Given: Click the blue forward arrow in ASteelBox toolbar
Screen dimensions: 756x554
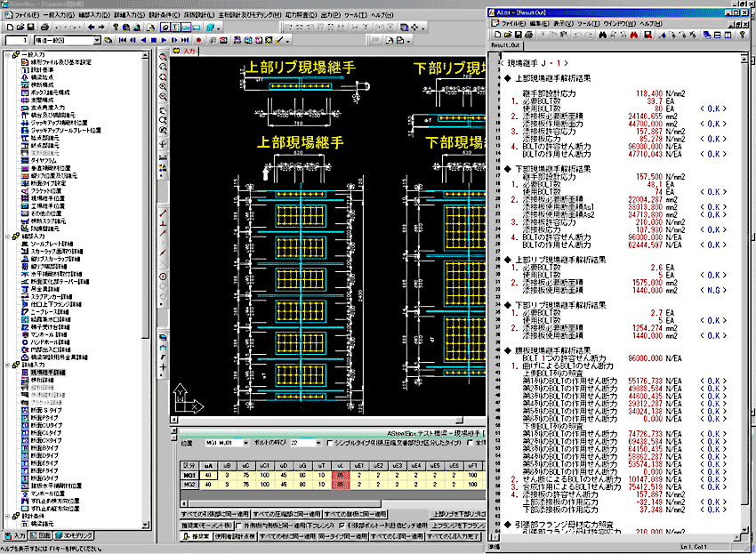Looking at the screenshot, I should pos(101,28).
